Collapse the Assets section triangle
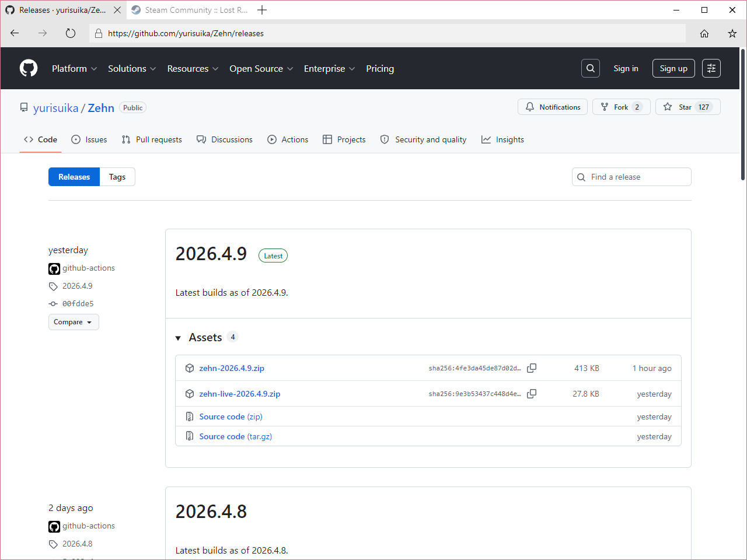747x560 pixels. pyautogui.click(x=178, y=338)
